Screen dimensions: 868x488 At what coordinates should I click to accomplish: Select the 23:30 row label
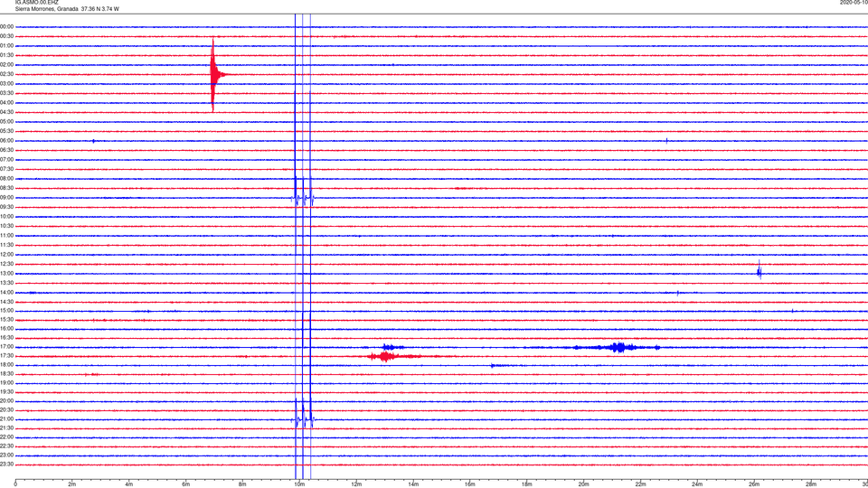click(x=6, y=465)
